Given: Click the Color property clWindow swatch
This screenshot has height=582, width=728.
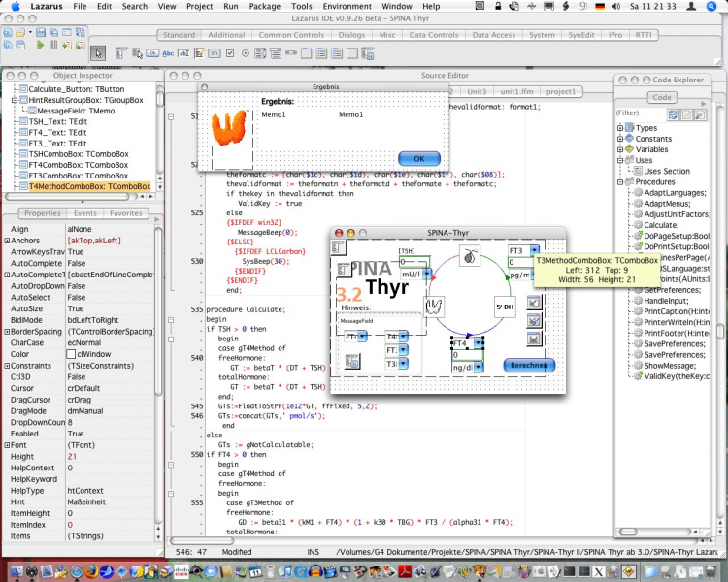Looking at the screenshot, I should (72, 353).
